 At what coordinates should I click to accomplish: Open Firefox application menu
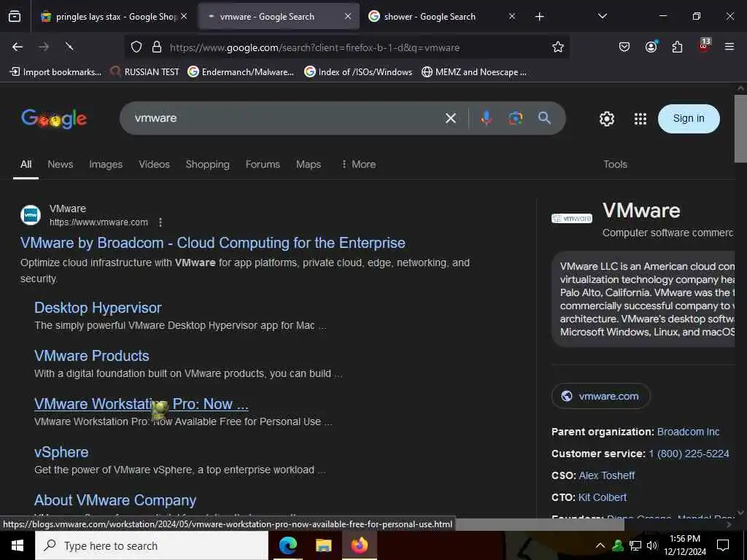tap(729, 47)
